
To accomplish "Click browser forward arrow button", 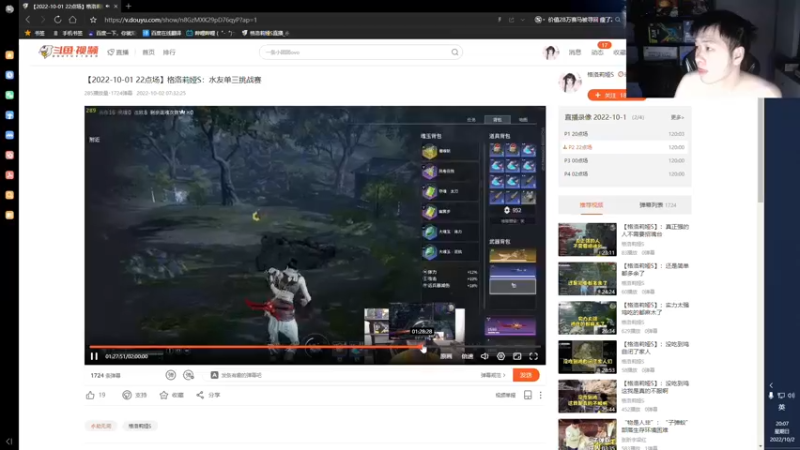I will click(43, 19).
